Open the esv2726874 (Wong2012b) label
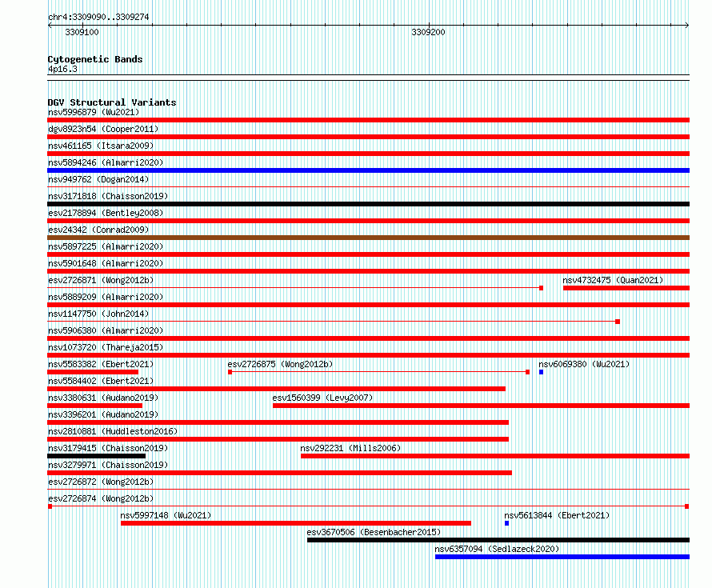The height and width of the screenshot is (588, 712). point(101,498)
